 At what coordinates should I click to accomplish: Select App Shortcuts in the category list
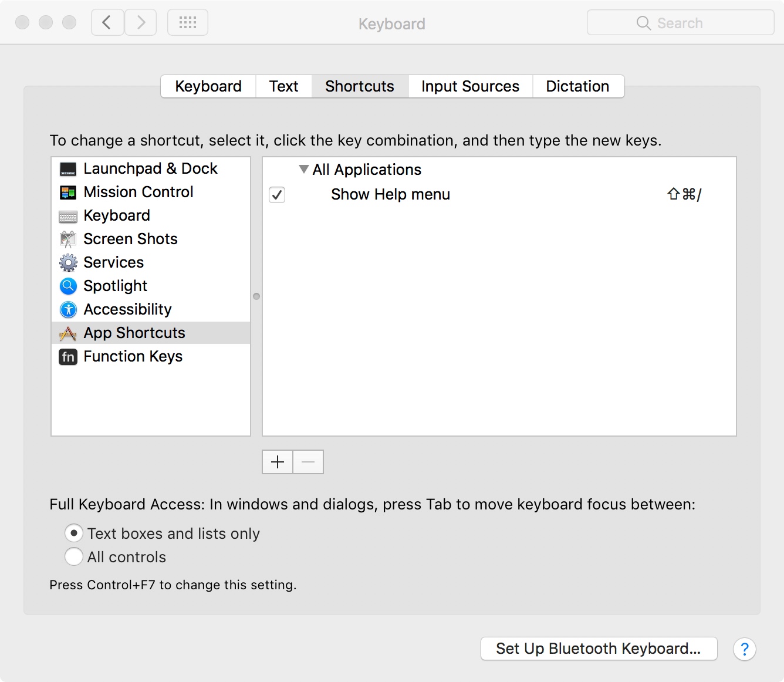click(x=151, y=333)
